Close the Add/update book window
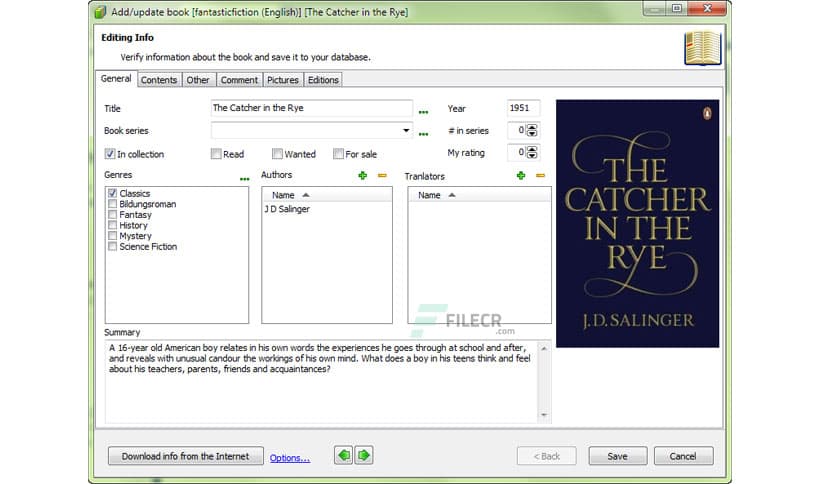 [x=708, y=8]
